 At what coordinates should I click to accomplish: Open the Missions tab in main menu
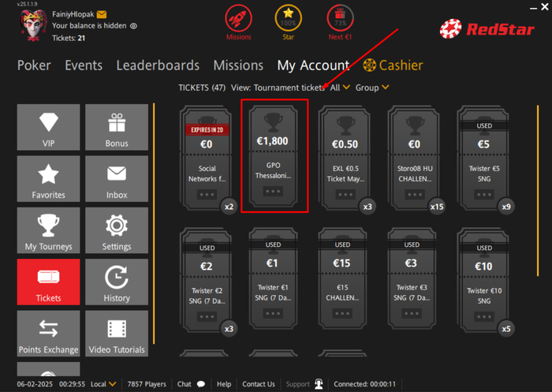[x=238, y=65]
